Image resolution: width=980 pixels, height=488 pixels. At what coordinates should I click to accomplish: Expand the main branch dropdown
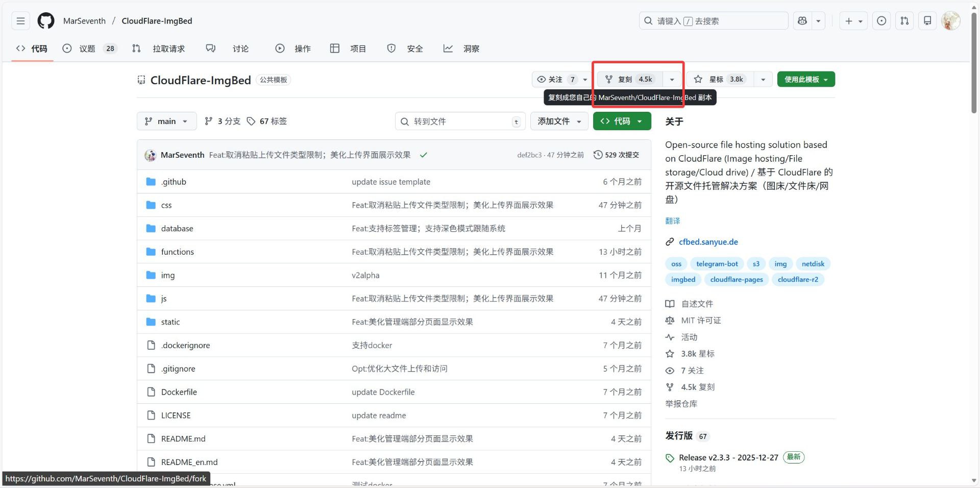pos(166,121)
